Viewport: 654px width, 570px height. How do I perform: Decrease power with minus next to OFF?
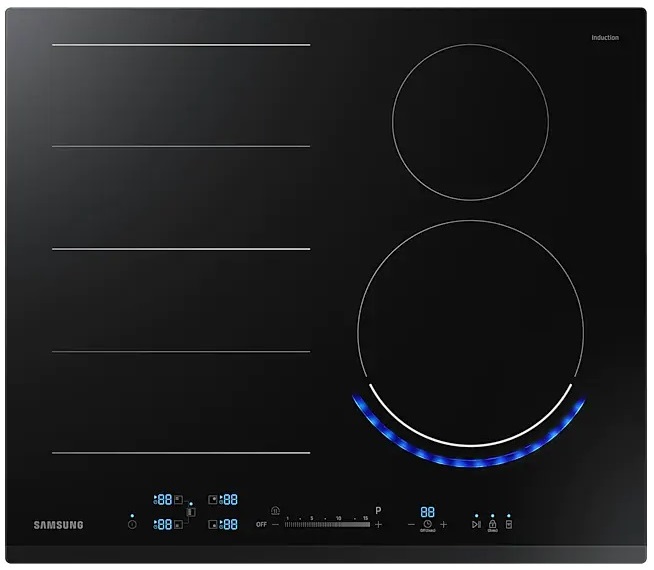(x=276, y=524)
